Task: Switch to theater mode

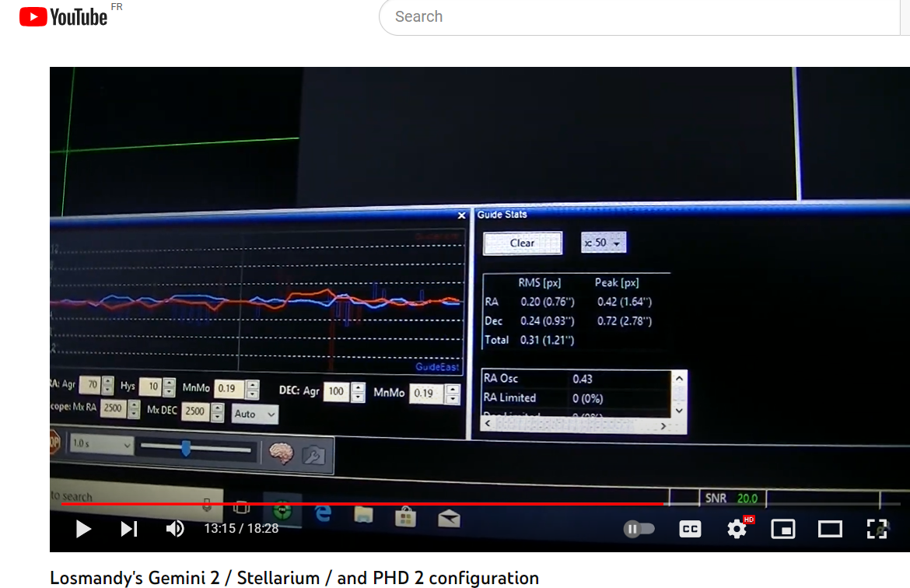Action: click(830, 529)
